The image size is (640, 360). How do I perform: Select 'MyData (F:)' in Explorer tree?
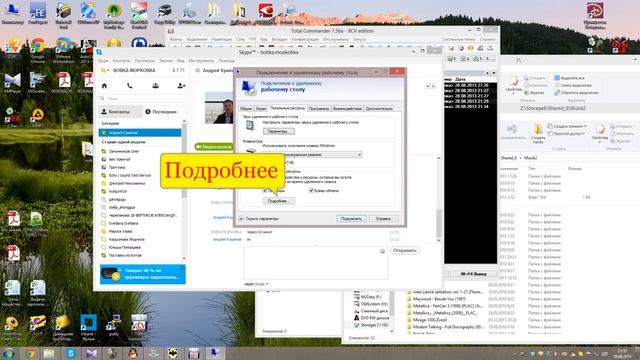(368, 297)
